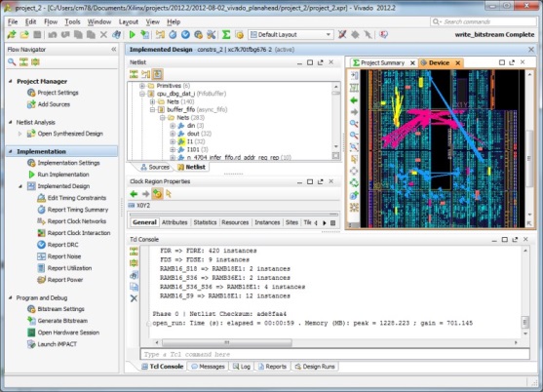The image size is (543, 392).
Task: Expand the Primitives folder in the netlist tree
Action: [142, 86]
